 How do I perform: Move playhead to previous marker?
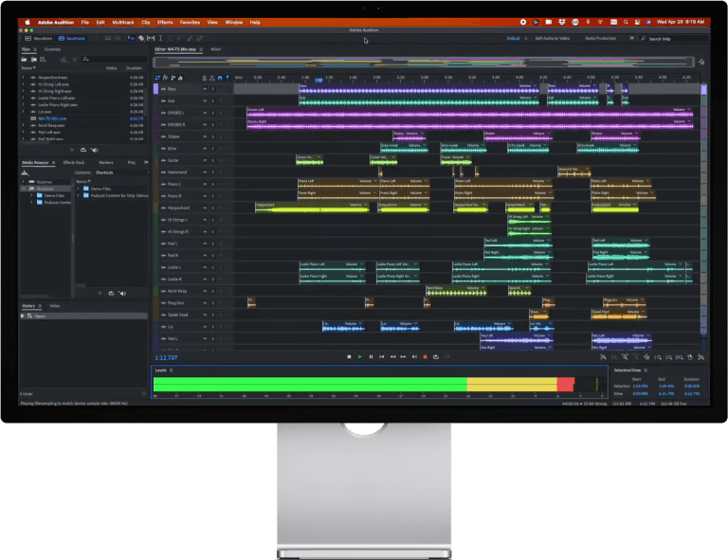382,357
